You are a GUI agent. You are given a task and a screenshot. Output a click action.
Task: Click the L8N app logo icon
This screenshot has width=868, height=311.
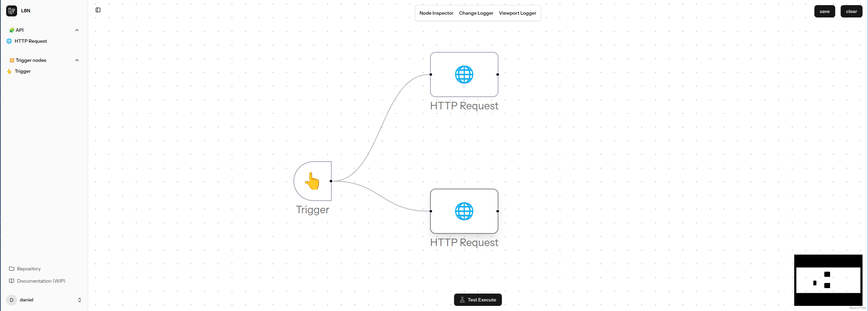click(x=12, y=11)
